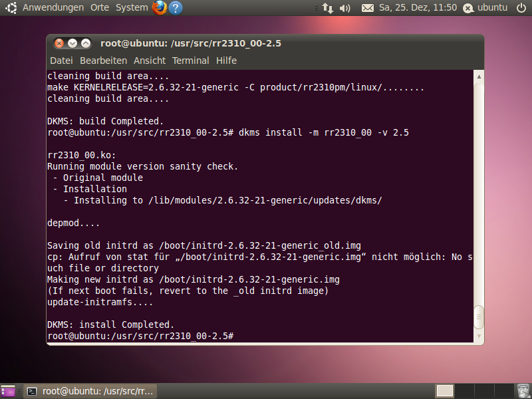Expand the Terminal menu in the menubar
The image size is (532, 399).
[191, 61]
